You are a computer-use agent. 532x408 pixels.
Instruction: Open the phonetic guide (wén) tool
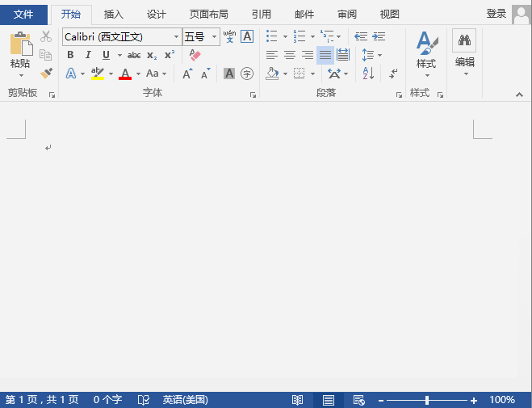(x=230, y=36)
